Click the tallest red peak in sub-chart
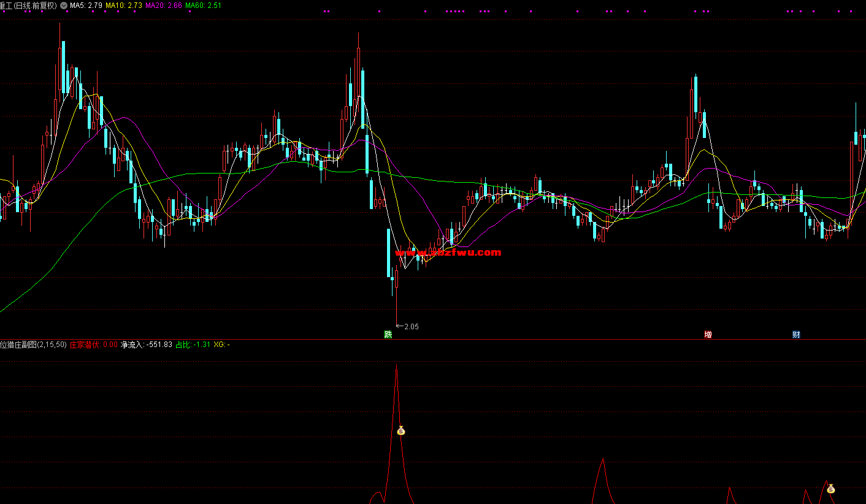 coord(396,366)
